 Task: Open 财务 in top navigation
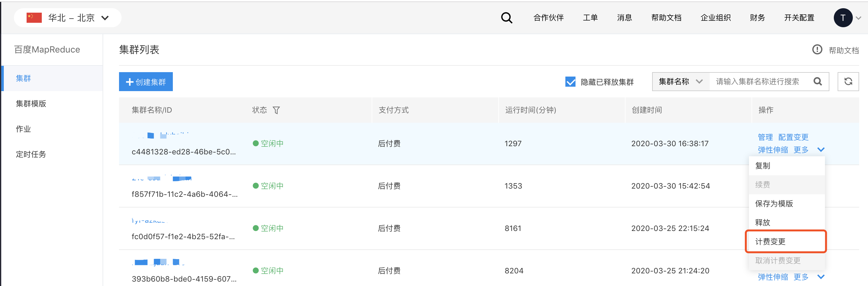coord(758,18)
